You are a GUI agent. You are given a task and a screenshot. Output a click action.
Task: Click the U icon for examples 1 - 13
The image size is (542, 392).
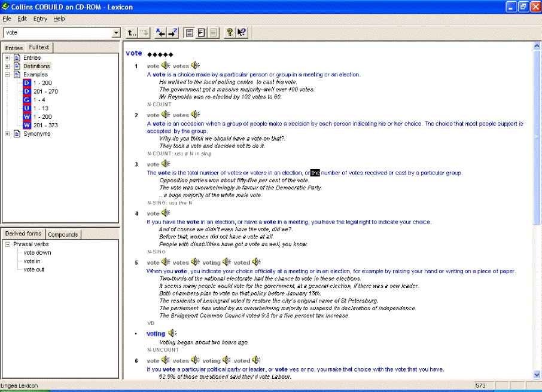point(27,108)
